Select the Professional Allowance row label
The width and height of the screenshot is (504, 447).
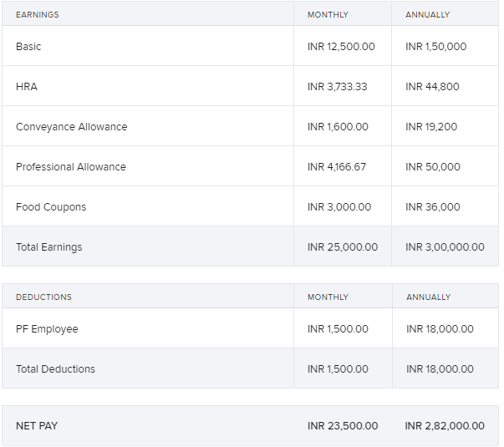[71, 167]
